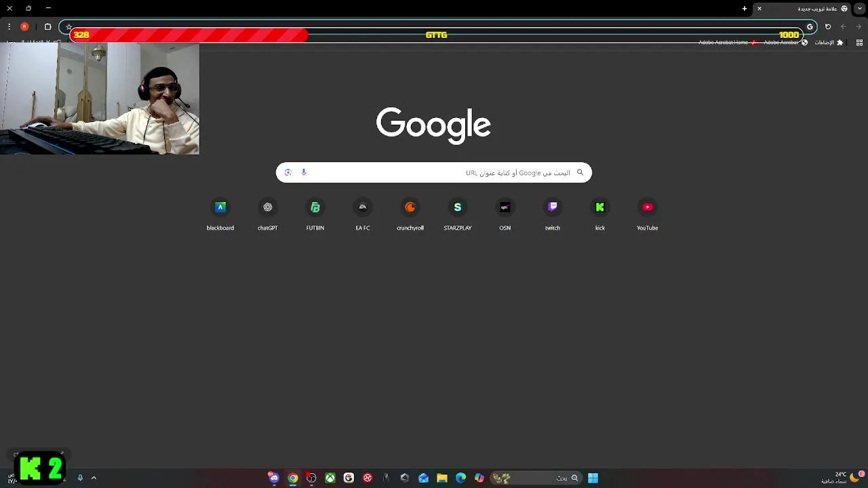The image size is (868, 488).
Task: Open the Windows Start menu
Action: (x=593, y=478)
